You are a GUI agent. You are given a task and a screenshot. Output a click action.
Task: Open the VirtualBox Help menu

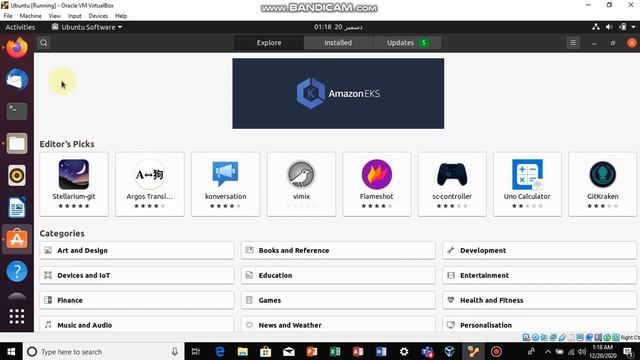click(x=121, y=16)
